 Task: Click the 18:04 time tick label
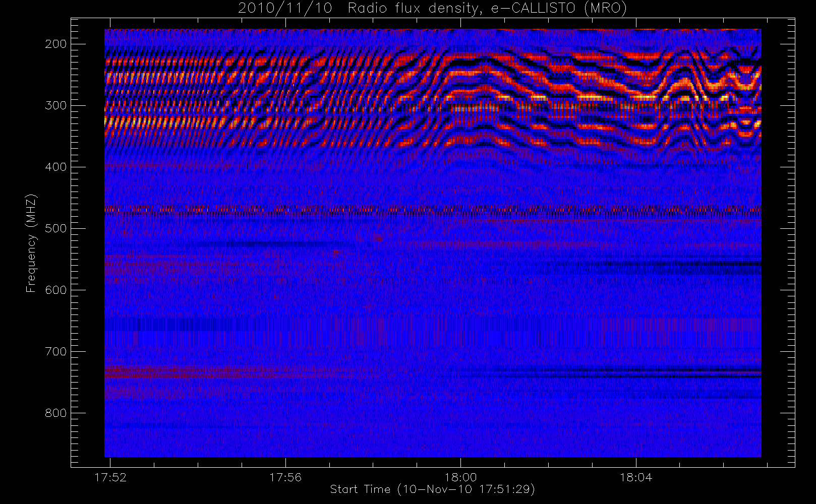point(635,477)
